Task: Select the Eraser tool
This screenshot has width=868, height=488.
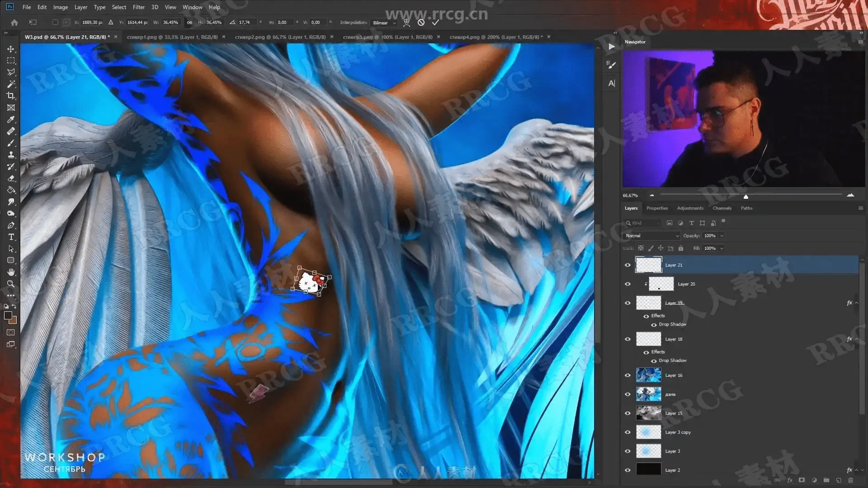Action: [11, 178]
